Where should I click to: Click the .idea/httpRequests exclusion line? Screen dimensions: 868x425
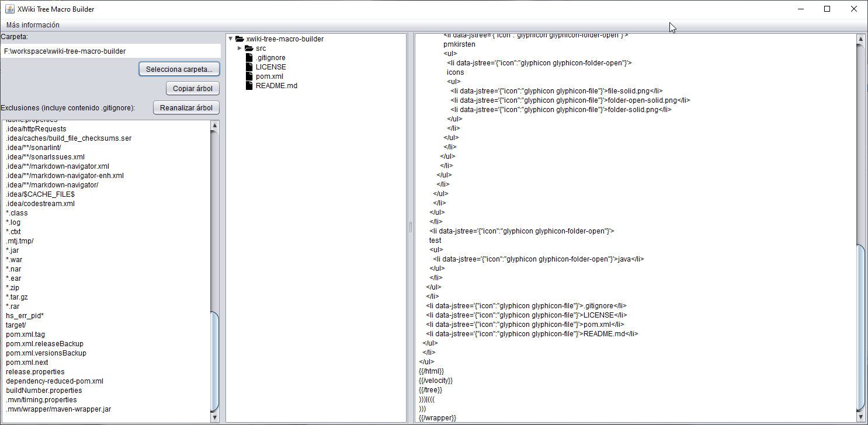(x=36, y=129)
